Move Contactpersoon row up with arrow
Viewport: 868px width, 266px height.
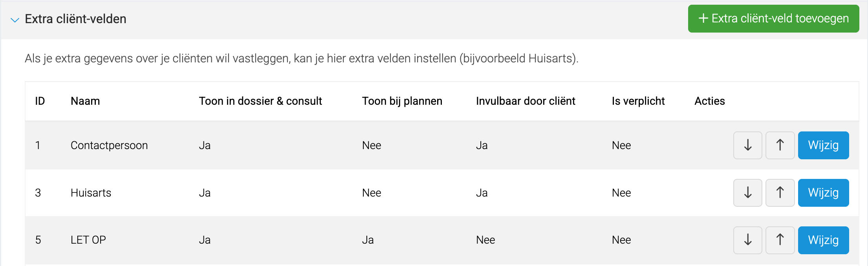coord(780,145)
